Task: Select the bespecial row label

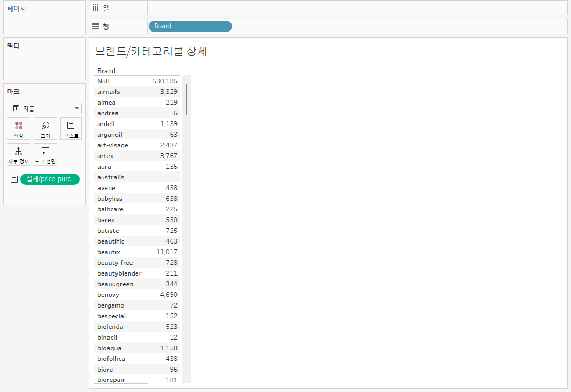Action: [111, 316]
